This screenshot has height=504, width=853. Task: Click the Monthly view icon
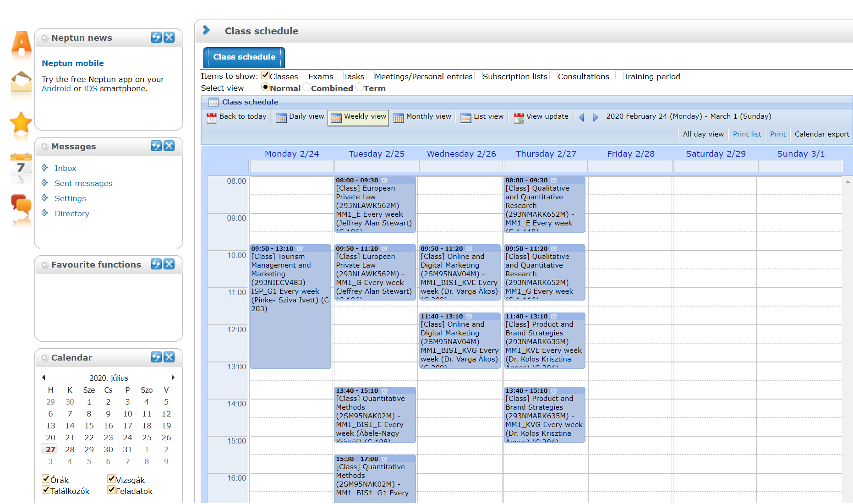pos(399,118)
